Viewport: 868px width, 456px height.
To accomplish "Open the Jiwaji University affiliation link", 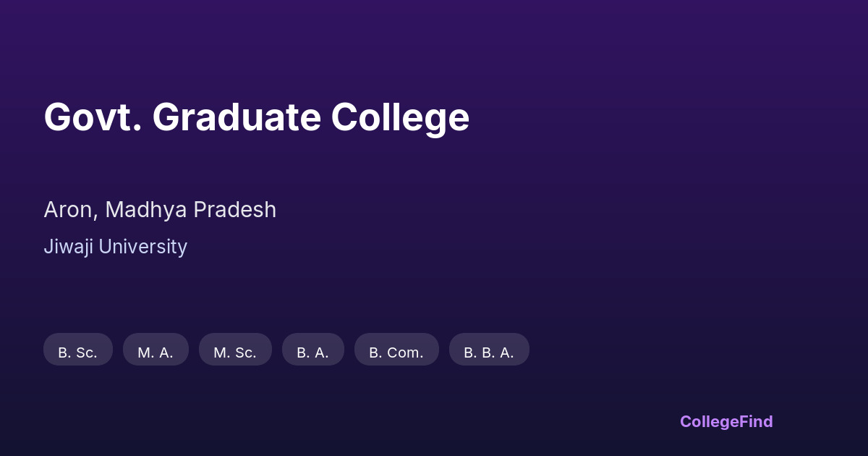I will [x=115, y=247].
